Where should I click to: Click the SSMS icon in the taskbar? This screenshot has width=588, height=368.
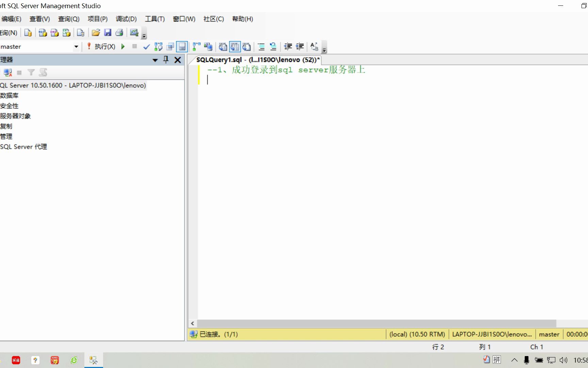[x=93, y=360]
